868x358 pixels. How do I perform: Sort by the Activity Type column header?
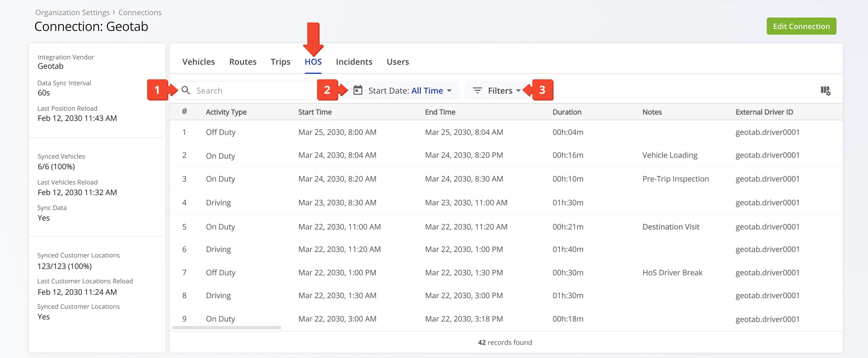pos(226,112)
